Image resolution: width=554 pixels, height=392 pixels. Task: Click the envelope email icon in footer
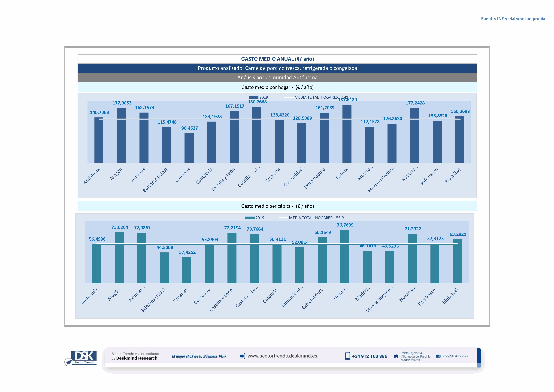click(x=438, y=356)
